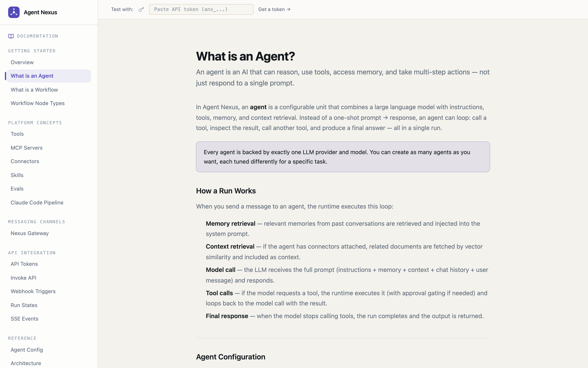Open the Run States page
588x368 pixels.
click(x=49, y=305)
